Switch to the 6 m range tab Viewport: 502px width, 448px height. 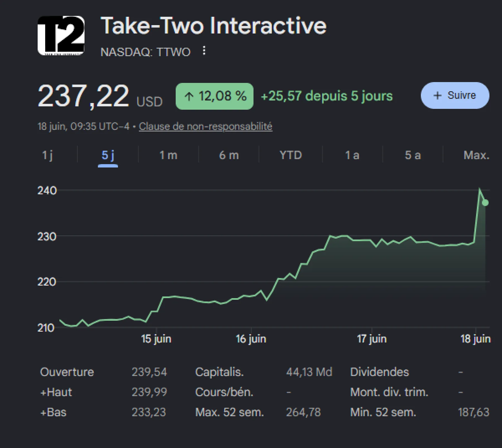(x=229, y=155)
